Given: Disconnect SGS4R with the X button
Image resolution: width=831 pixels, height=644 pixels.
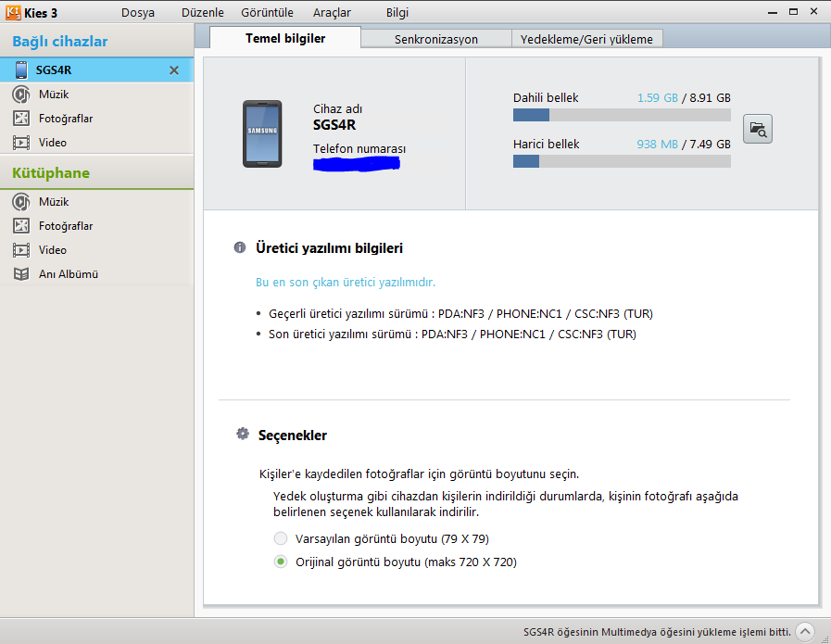Looking at the screenshot, I should [174, 70].
